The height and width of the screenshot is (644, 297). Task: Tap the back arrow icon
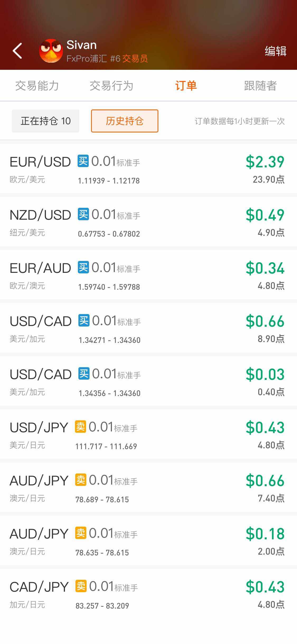pyautogui.click(x=17, y=50)
